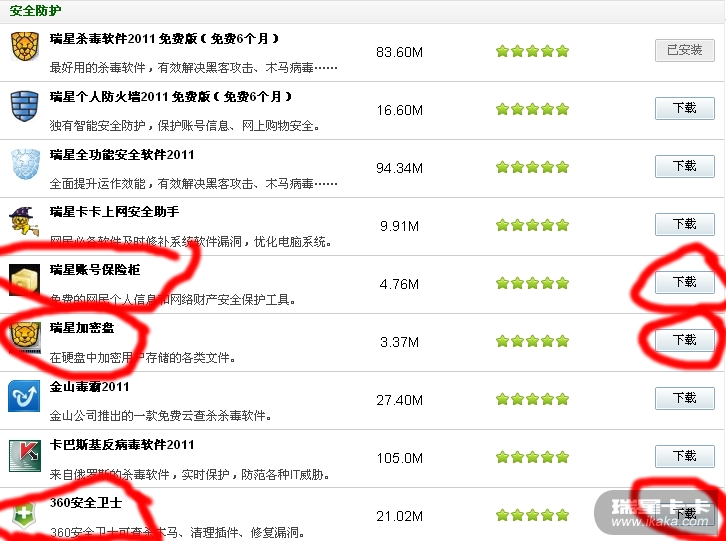This screenshot has height=541, width=726.
Task: Click the star rating for 瑞星个人防火墙2011
Action: pyautogui.click(x=532, y=109)
